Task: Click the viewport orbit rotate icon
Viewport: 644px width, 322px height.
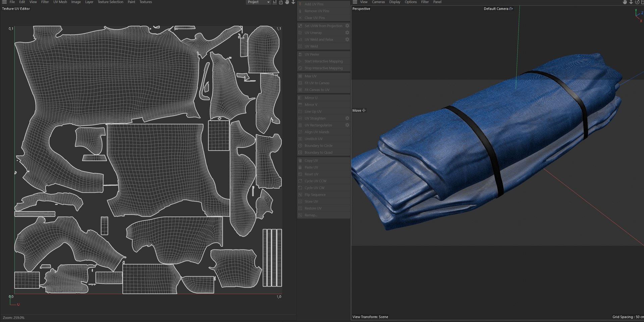Action: point(637,2)
